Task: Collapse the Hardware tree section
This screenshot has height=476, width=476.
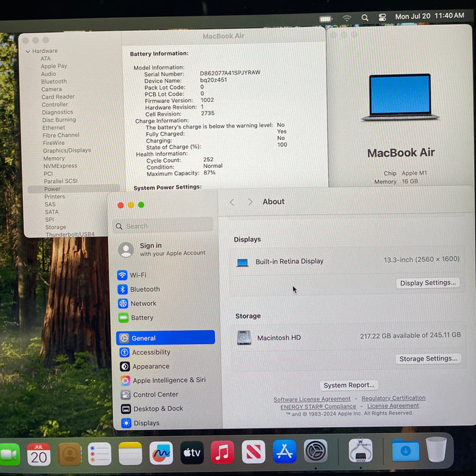Action: pos(28,51)
